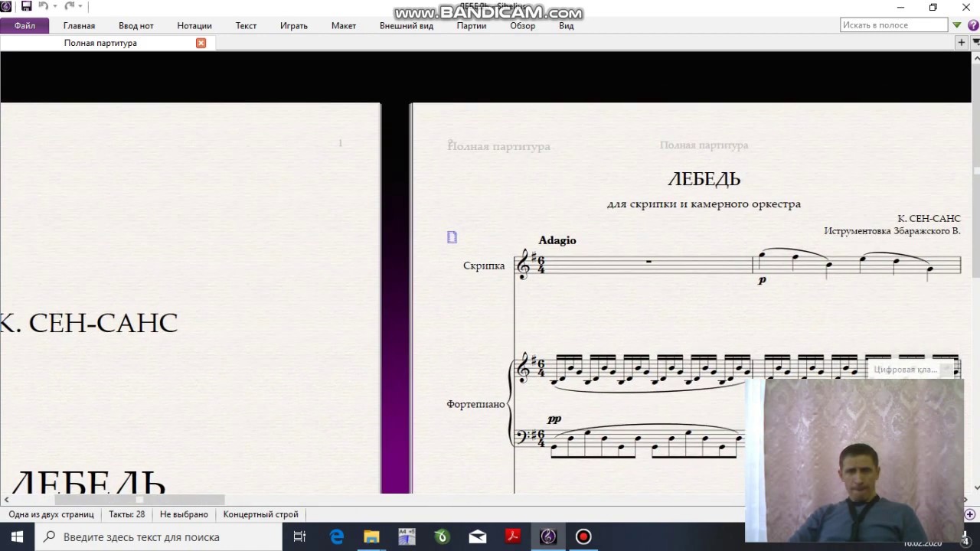Open the Внешний вид ribbon tab
980x551 pixels.
[407, 25]
